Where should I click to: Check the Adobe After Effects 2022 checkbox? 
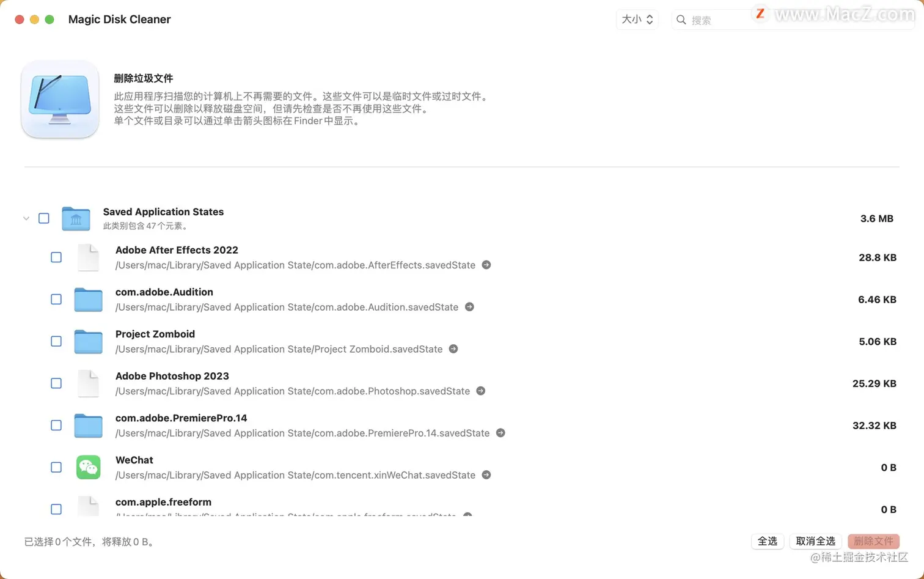[x=56, y=257]
